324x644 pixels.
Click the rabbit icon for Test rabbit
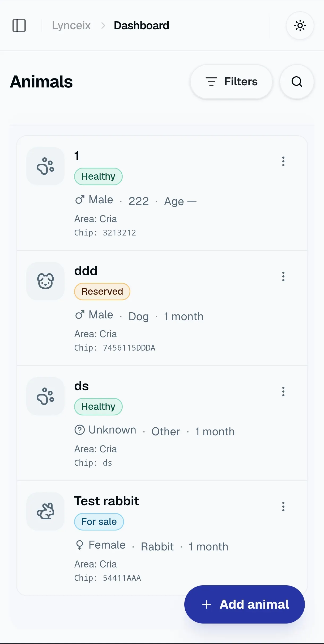click(45, 511)
